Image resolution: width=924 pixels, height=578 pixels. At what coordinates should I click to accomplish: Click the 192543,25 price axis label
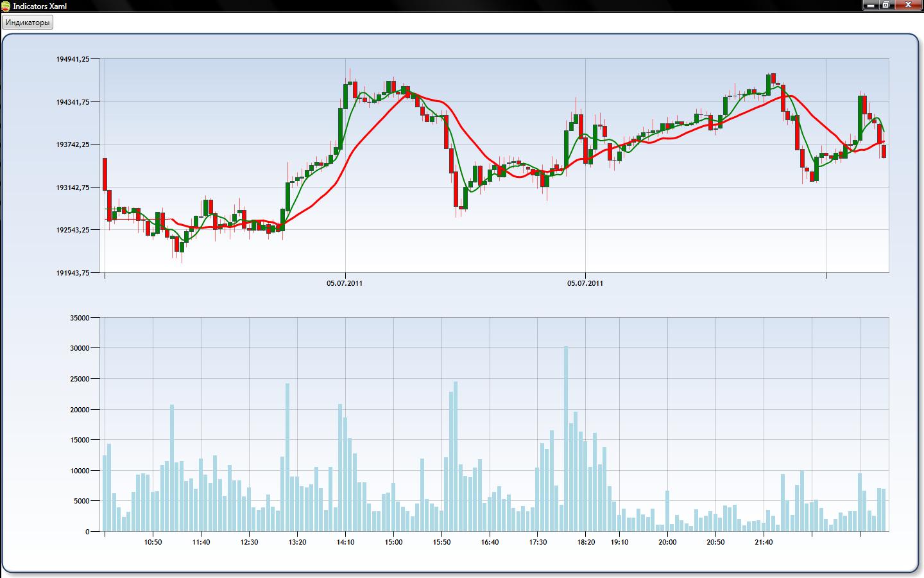pos(73,230)
